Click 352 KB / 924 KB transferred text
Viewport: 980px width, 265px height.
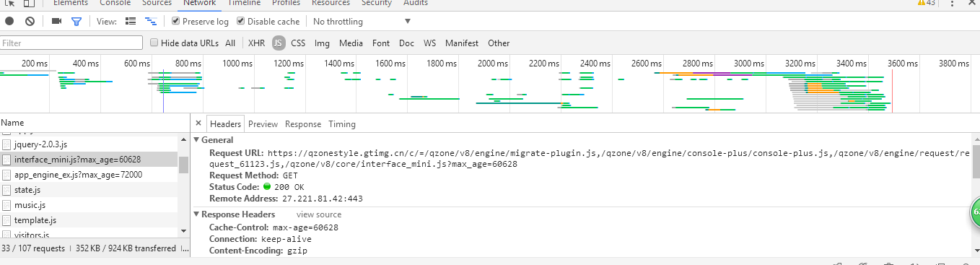[x=126, y=248]
